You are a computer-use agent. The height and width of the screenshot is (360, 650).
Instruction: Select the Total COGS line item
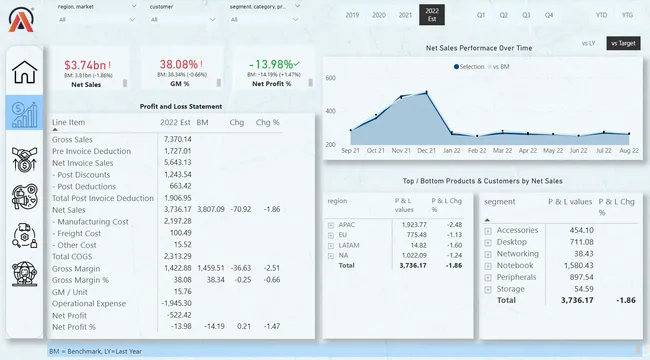tap(72, 257)
